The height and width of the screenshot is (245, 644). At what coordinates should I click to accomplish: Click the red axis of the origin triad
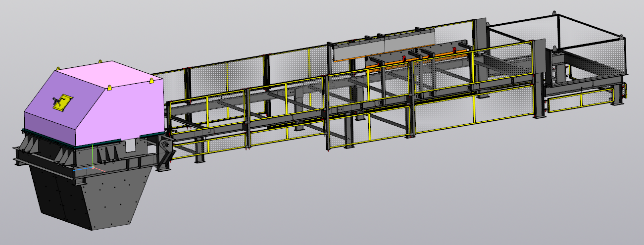point(100,169)
